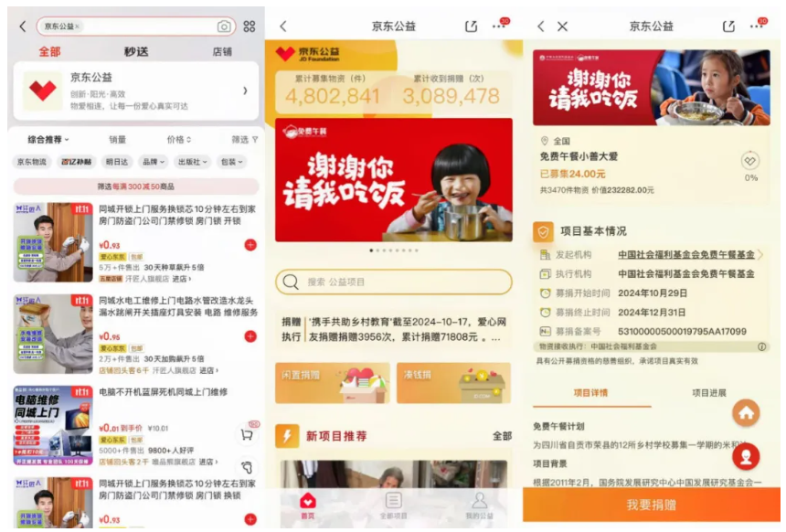Select the 全部项目 bottom tab
Viewport: 786px width, 532px height.
394,505
